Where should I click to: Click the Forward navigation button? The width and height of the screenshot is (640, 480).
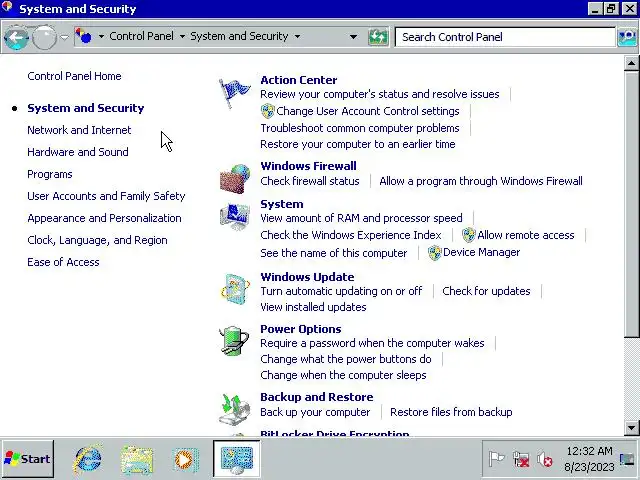tap(44, 38)
